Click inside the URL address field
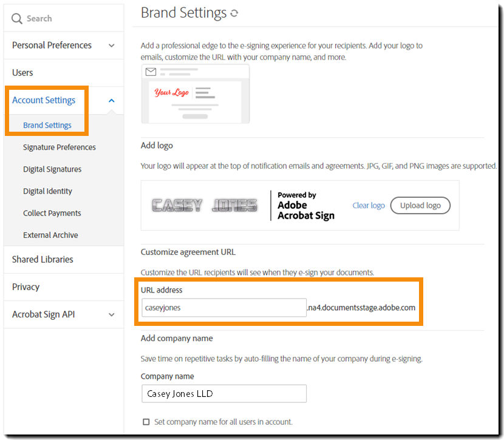Image resolution: width=504 pixels, height=440 pixels. 223,308
